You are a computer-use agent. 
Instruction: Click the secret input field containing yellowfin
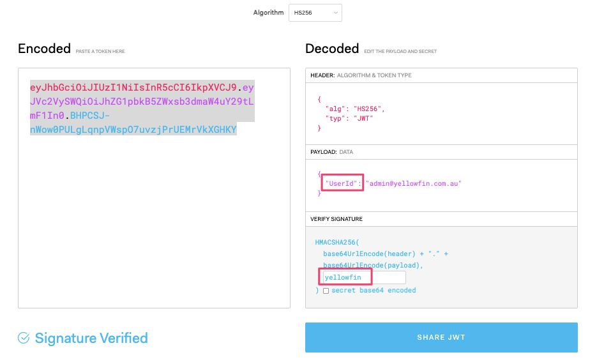tap(365, 277)
